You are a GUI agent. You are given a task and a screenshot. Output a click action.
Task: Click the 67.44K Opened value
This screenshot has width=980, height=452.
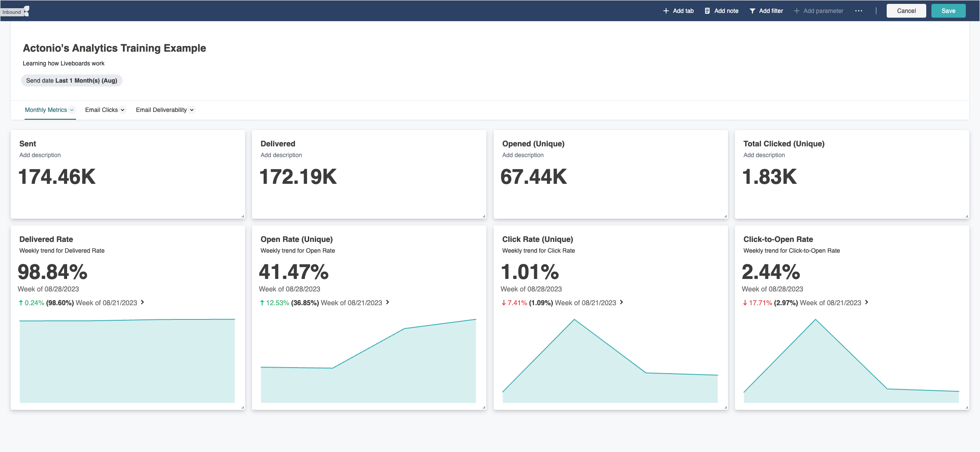(x=534, y=177)
